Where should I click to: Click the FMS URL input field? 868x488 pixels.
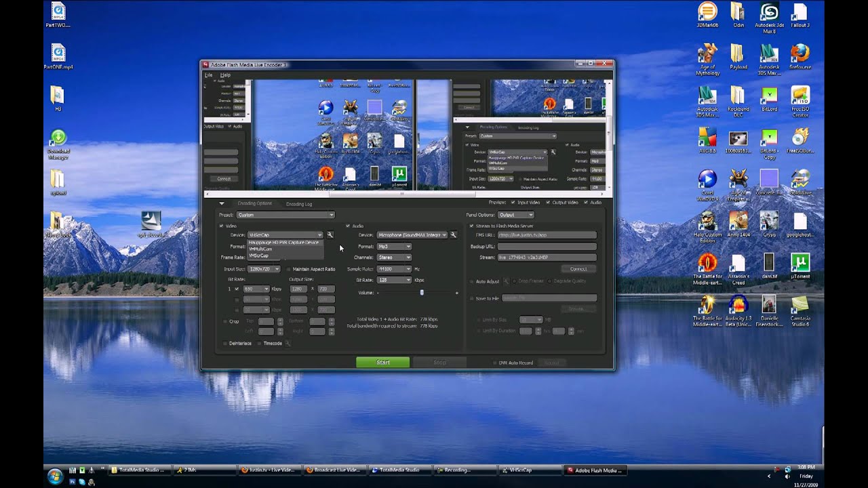547,235
